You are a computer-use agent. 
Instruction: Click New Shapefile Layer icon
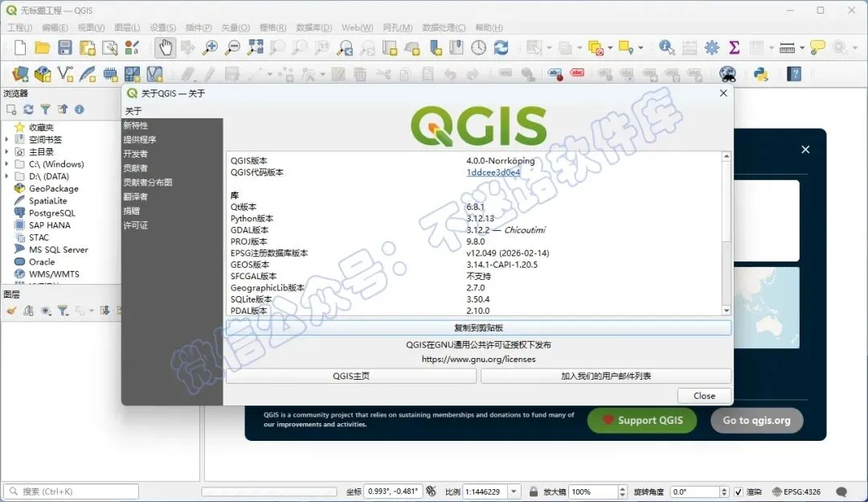pyautogui.click(x=65, y=74)
